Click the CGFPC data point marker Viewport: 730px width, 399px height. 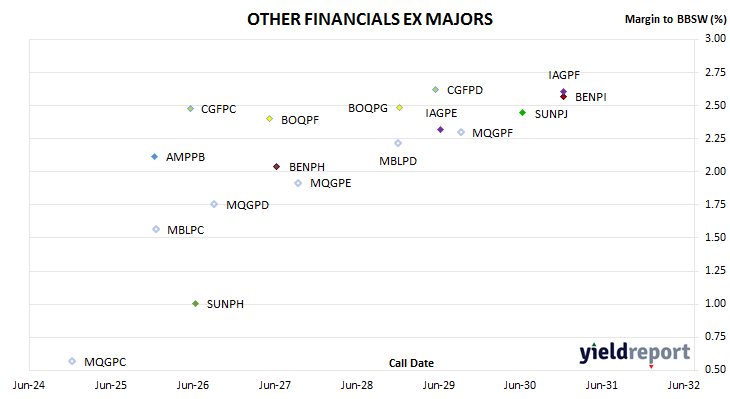[x=190, y=108]
